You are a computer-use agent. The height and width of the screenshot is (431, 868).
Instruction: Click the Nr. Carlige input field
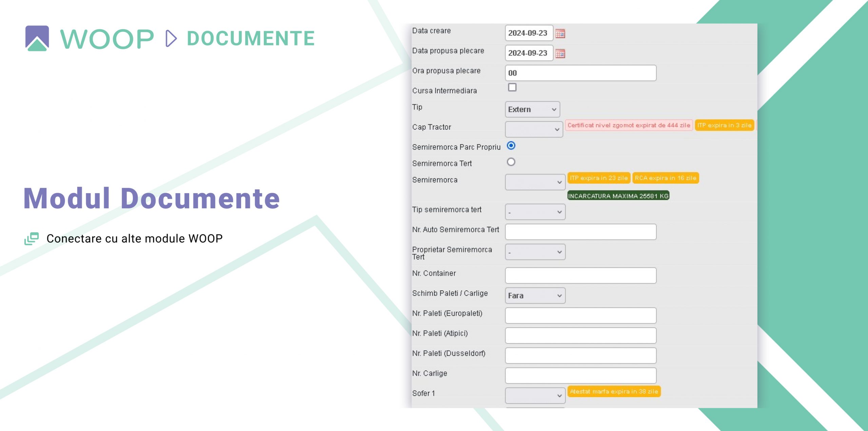tap(580, 375)
